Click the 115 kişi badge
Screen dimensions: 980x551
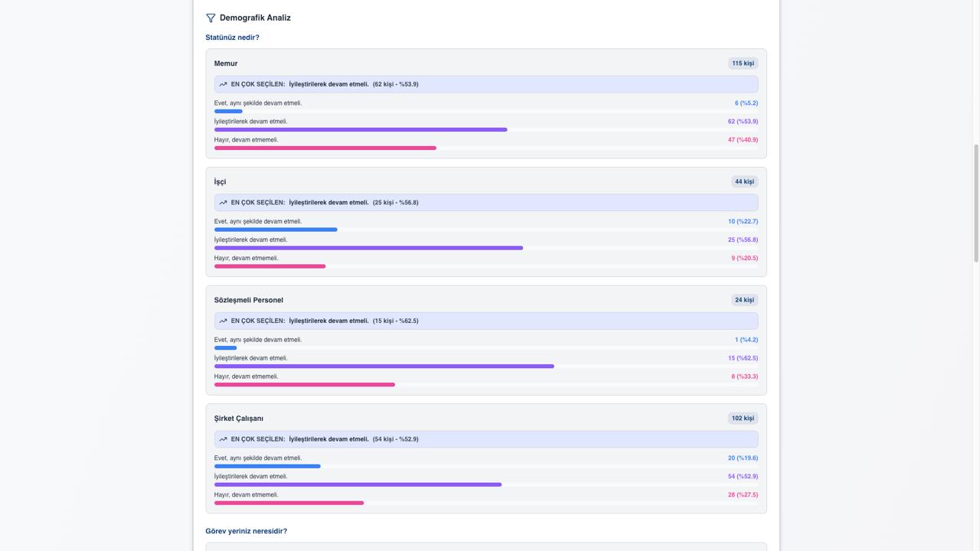pos(743,64)
